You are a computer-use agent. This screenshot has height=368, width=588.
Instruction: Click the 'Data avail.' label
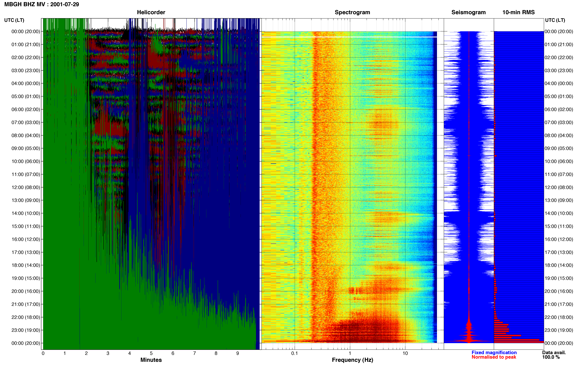click(x=554, y=352)
